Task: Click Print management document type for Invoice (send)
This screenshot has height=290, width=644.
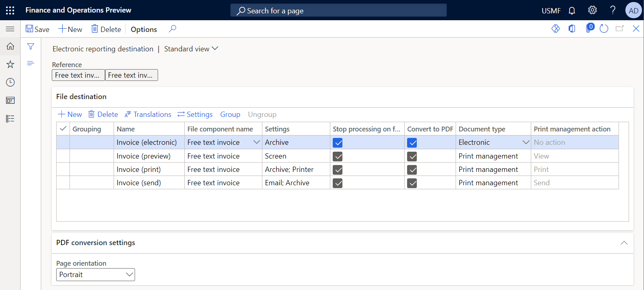Action: click(x=493, y=183)
